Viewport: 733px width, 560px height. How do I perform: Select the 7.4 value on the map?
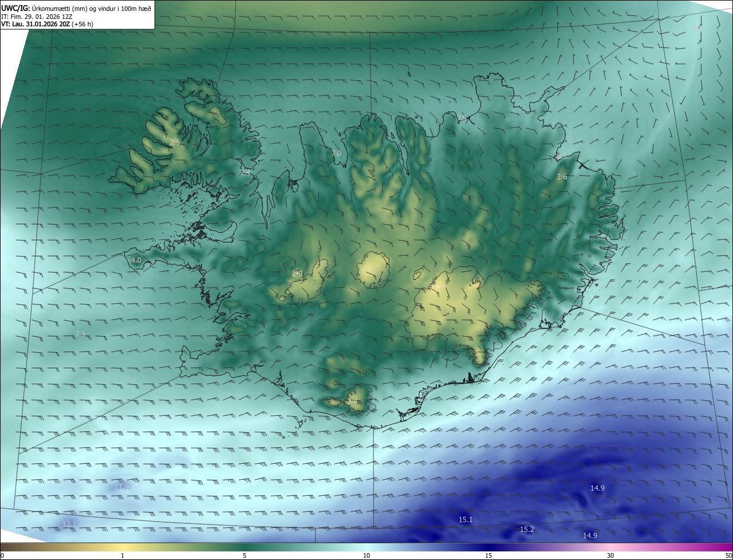point(245,172)
